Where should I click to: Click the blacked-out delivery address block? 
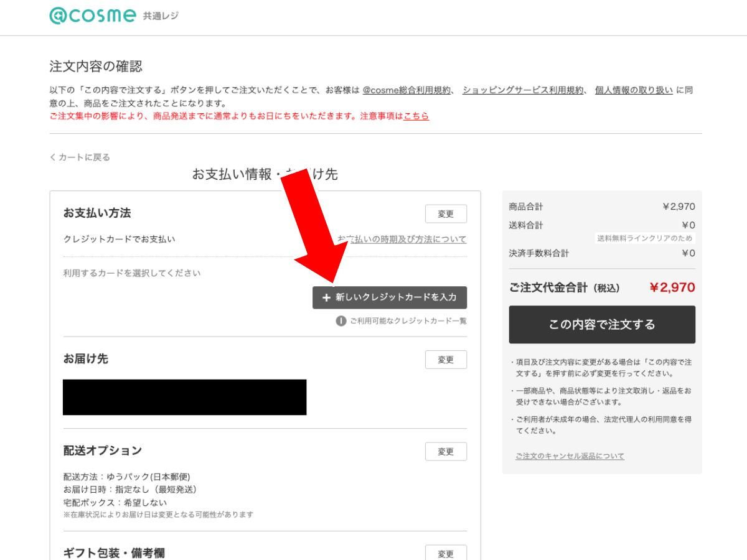184,397
